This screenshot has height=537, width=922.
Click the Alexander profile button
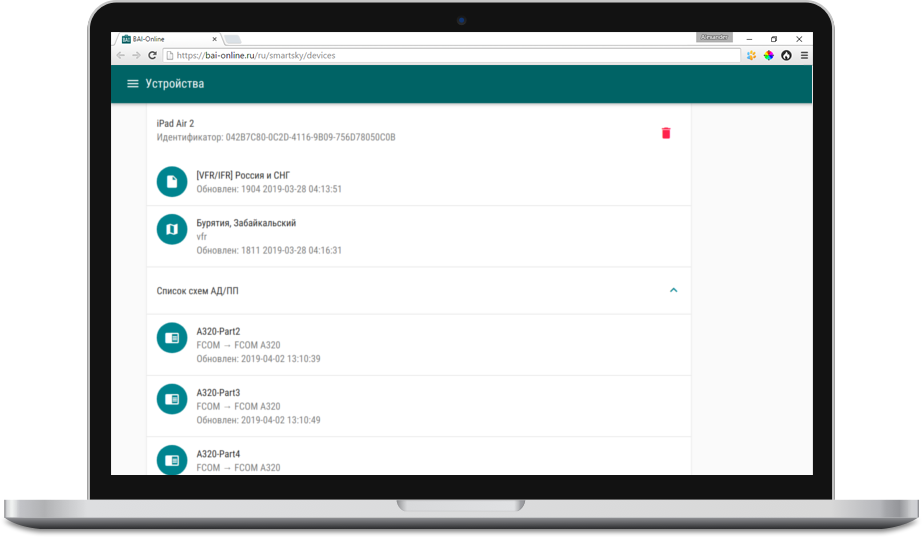click(x=715, y=37)
